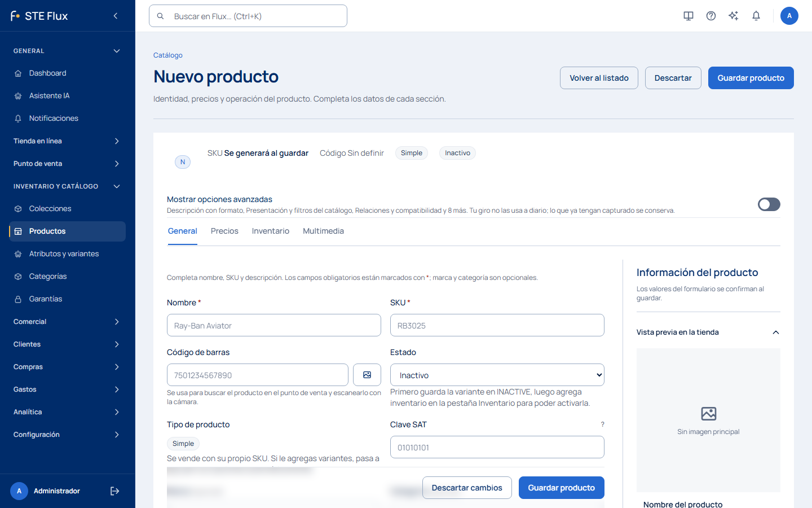The width and height of the screenshot is (812, 508).
Task: Focus the Buscar en Flux search box
Action: tap(248, 16)
